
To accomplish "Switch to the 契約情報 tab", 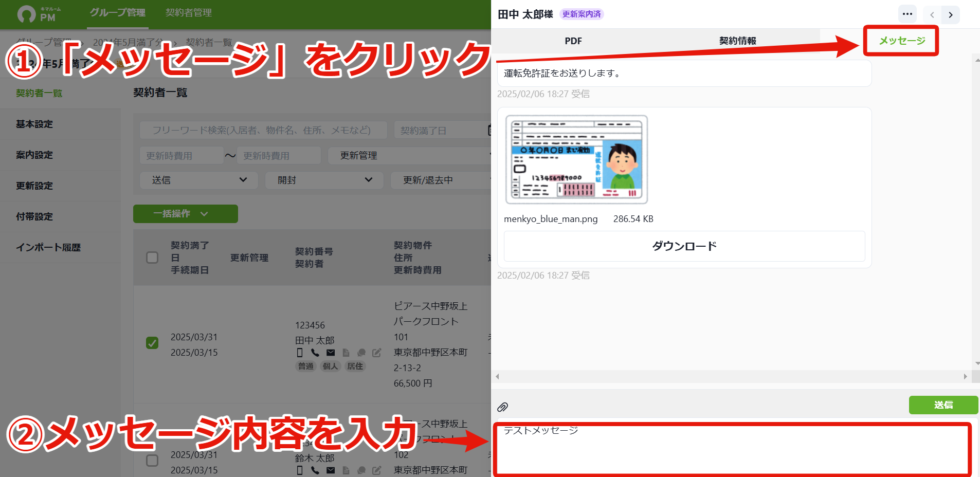I will click(738, 41).
